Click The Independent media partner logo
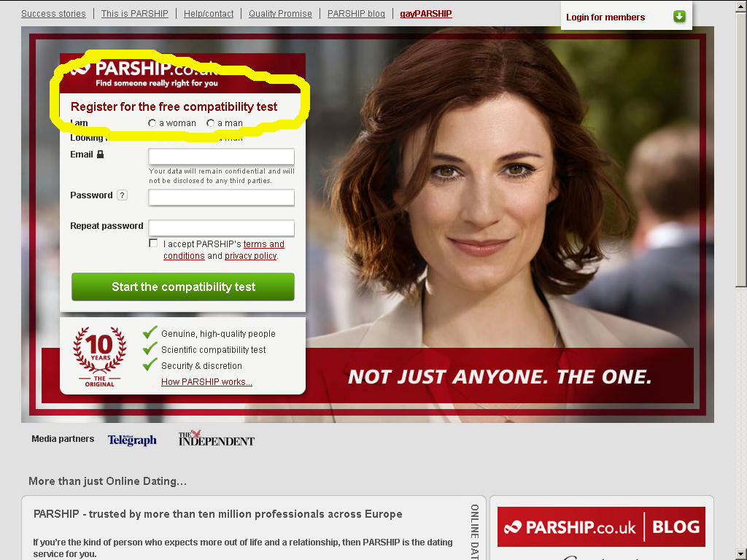747x560 pixels. (216, 438)
